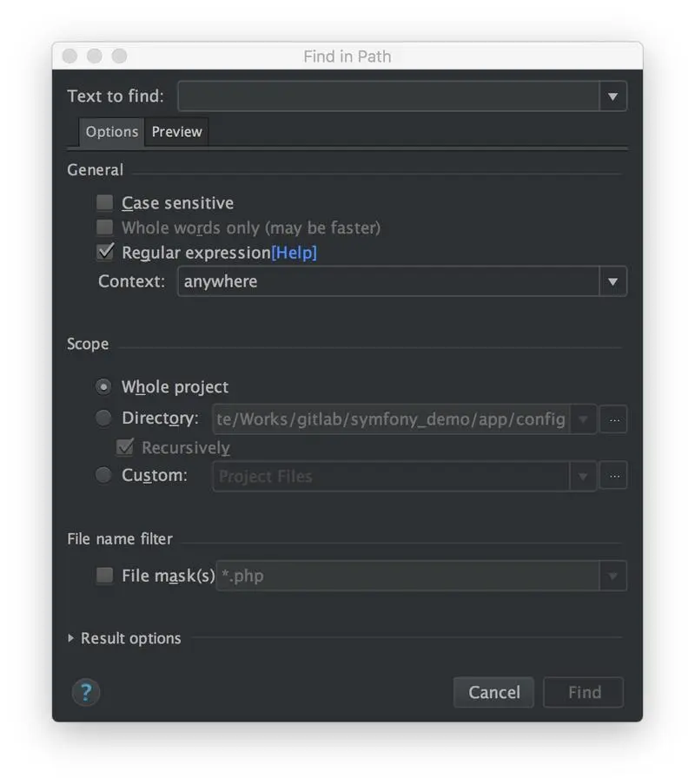Select the Directory scope radio button
695x784 pixels.
click(x=104, y=418)
